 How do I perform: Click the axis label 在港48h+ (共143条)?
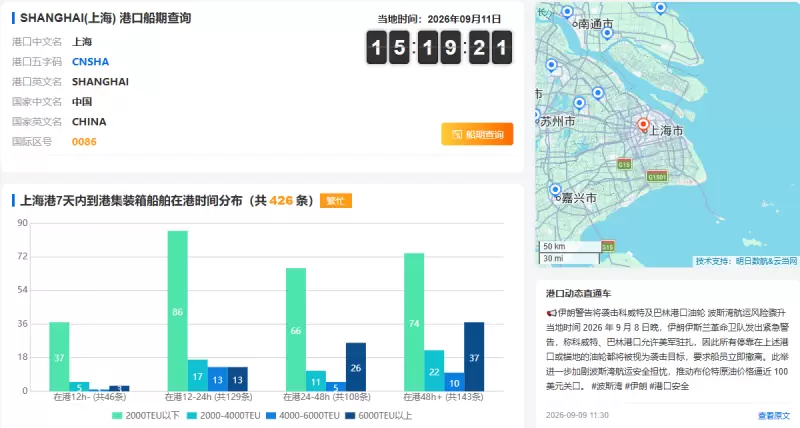tap(443, 397)
